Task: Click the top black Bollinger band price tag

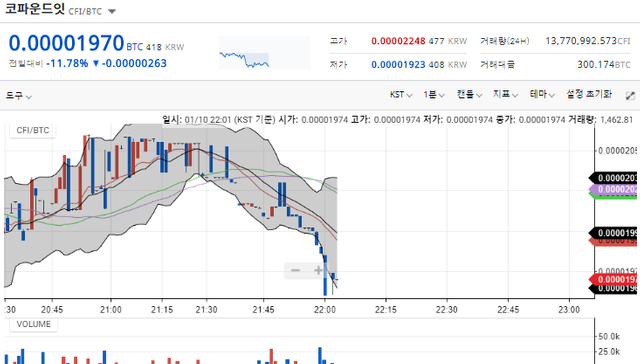Action: [614, 178]
